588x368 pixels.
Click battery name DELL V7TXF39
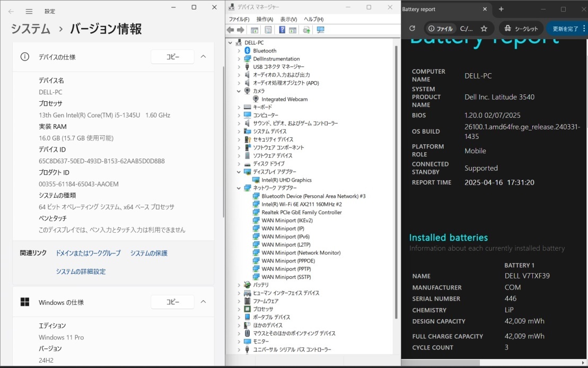[527, 276]
